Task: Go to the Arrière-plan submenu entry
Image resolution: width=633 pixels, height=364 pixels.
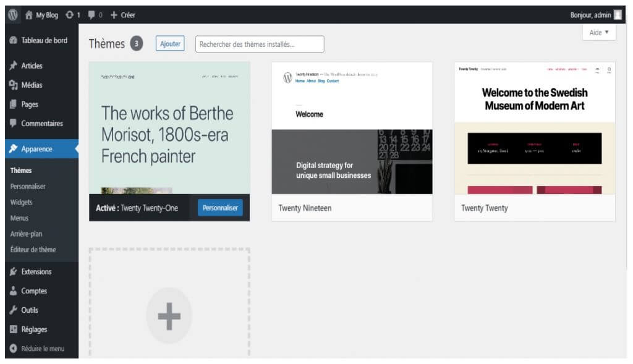Action: [26, 234]
